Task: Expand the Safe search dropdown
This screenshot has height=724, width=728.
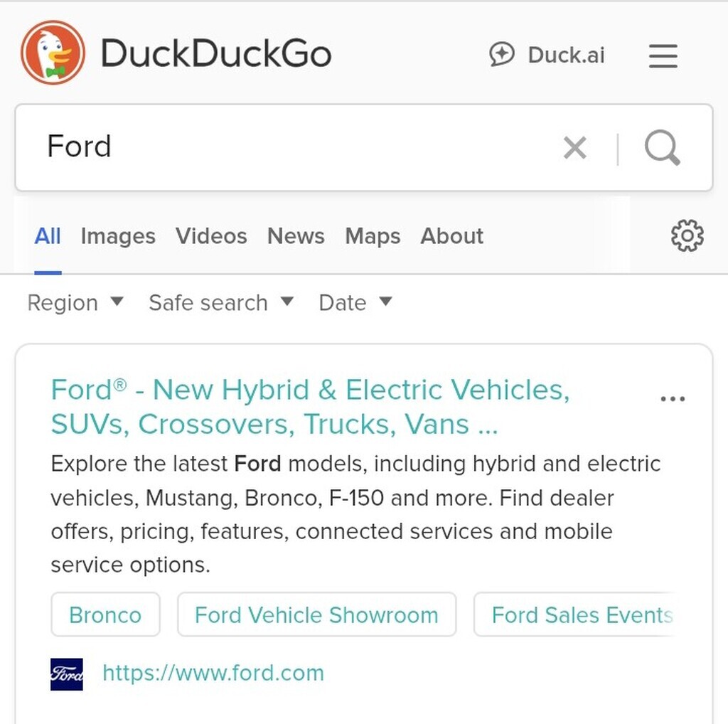Action: coord(221,303)
